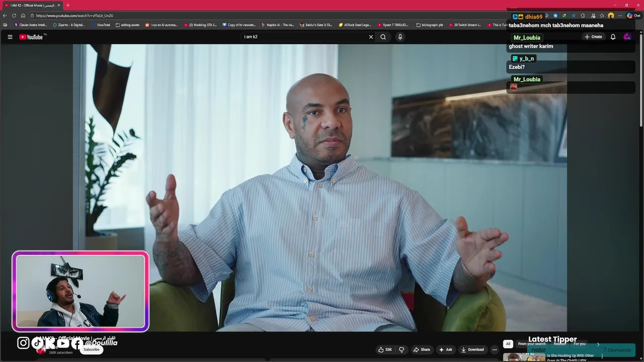The height and width of the screenshot is (362, 644).
Task: Open the Copilot Chat button in the browser
Action: pos(633,16)
